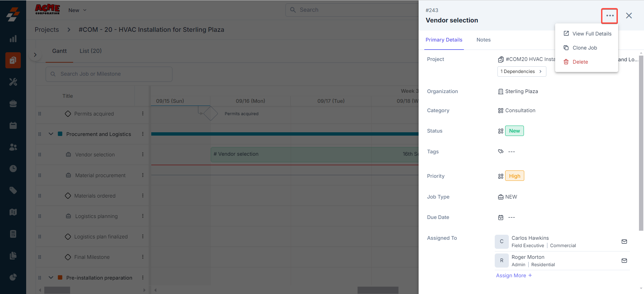Click the email icon for Roger Morton

click(624, 261)
